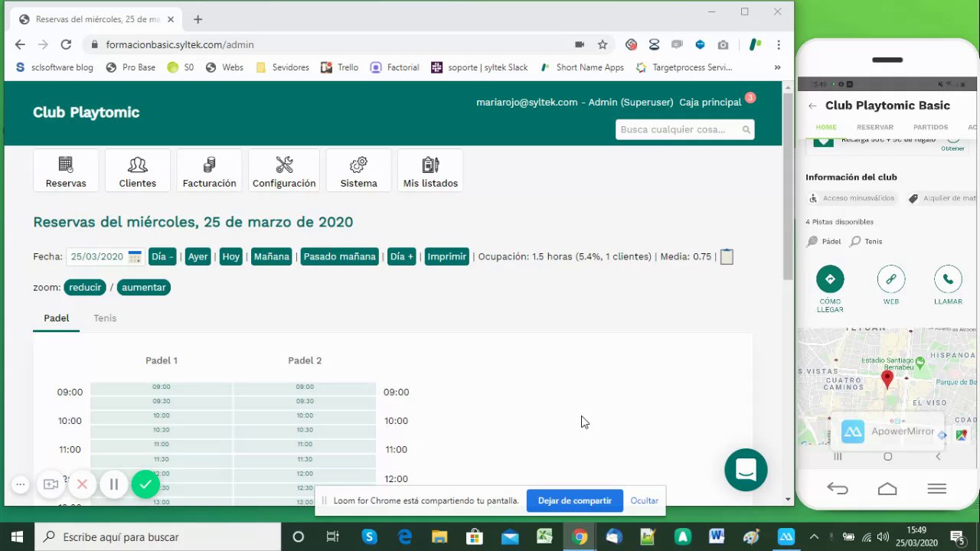The image size is (980, 551).
Task: Switch to the Tenis tab
Action: point(105,318)
